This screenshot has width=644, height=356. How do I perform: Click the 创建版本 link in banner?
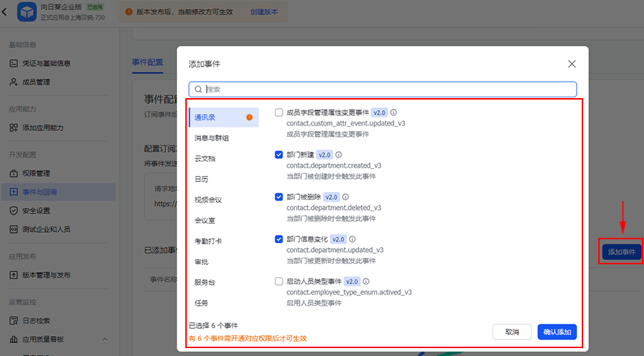coord(264,12)
